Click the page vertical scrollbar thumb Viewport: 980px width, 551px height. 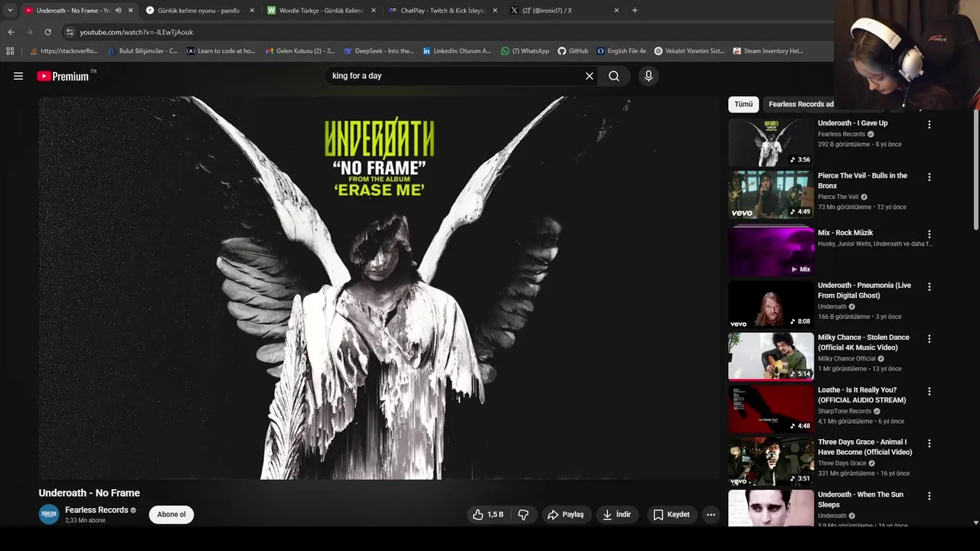pos(975,168)
